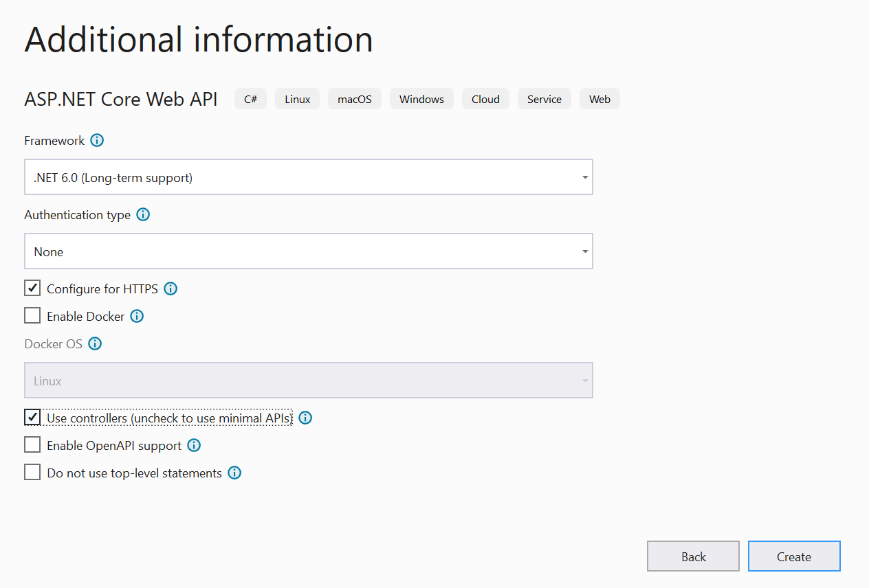Click the C# tag
This screenshot has width=869, height=588.
[250, 99]
